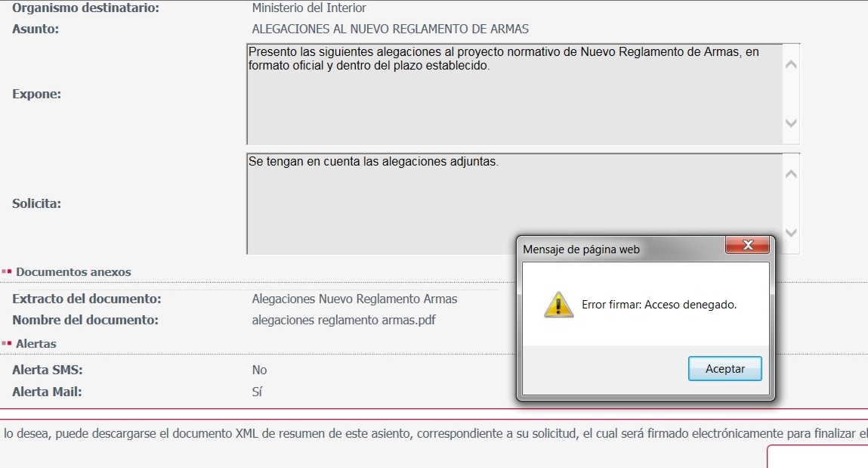Close the 'Mensaje de página web' dialog
This screenshot has width=868, height=468.
(x=747, y=245)
